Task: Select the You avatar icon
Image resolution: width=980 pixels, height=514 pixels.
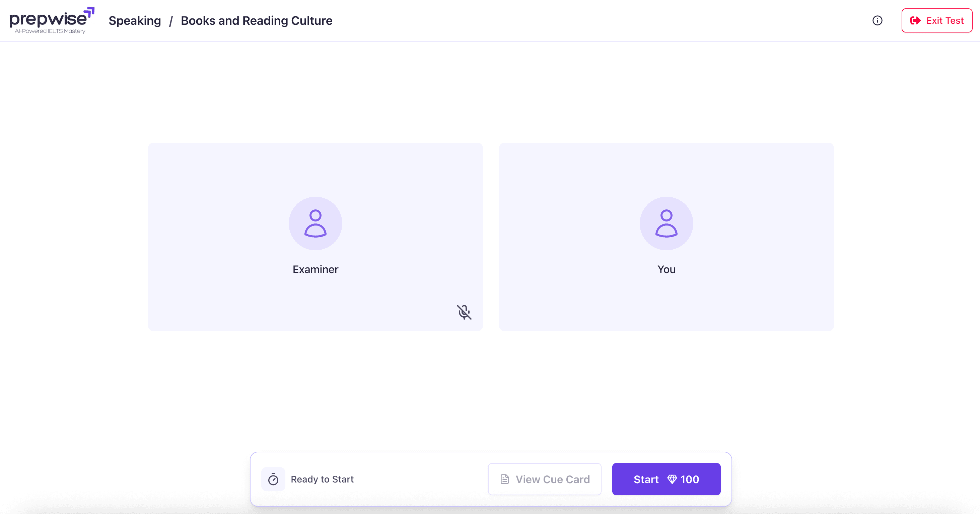Action: (666, 223)
